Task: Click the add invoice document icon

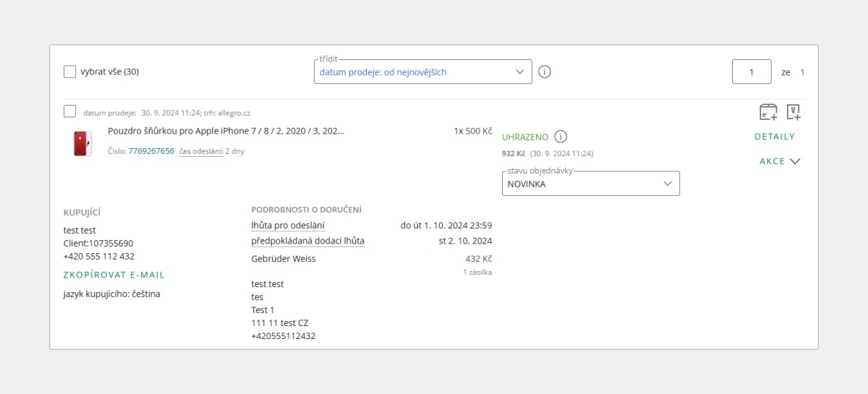Action: point(793,112)
